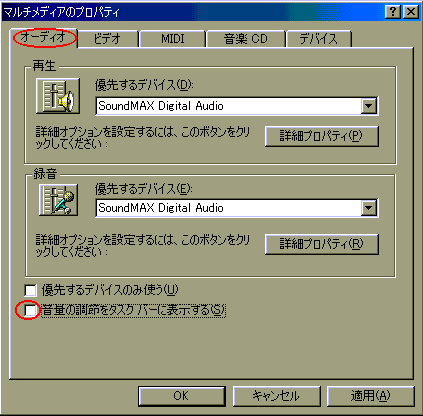Close the マルチメディアのプロパティ dialog with X

click(x=411, y=12)
